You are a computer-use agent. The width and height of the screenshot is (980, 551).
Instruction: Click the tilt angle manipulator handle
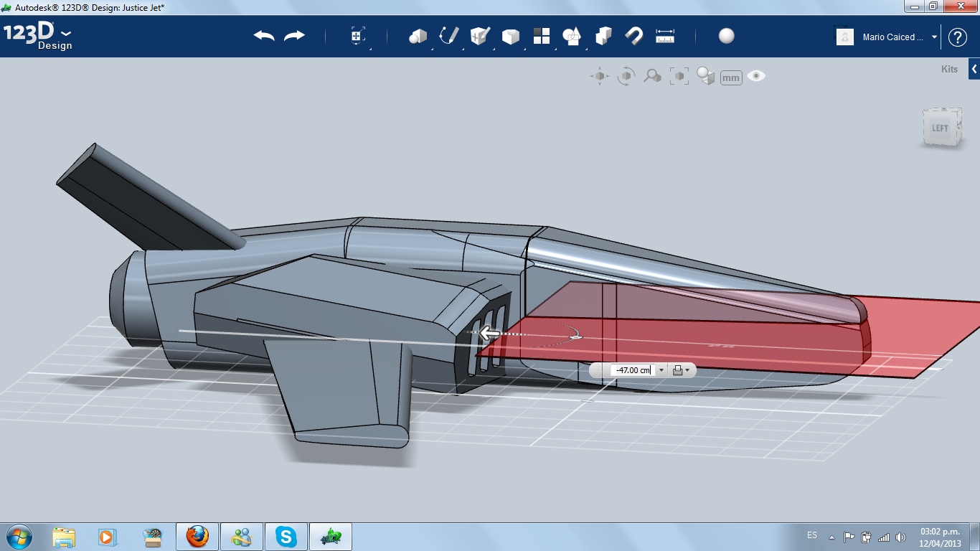pyautogui.click(x=575, y=336)
